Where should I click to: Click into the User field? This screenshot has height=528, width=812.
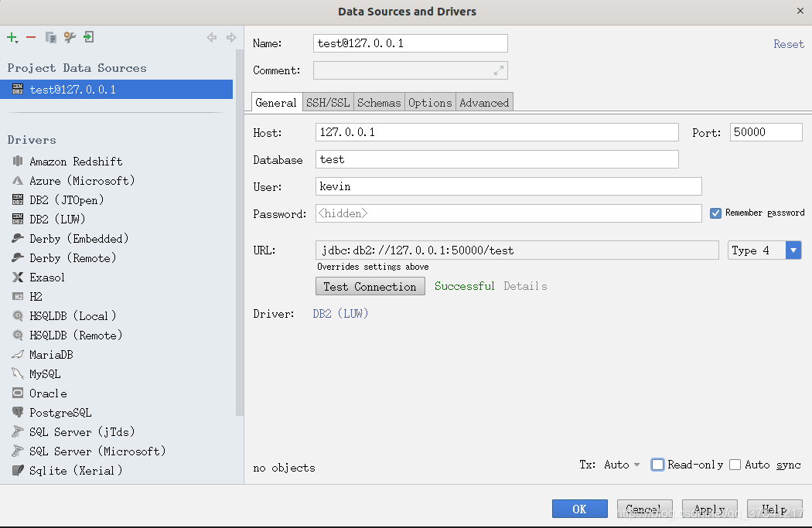(x=509, y=186)
